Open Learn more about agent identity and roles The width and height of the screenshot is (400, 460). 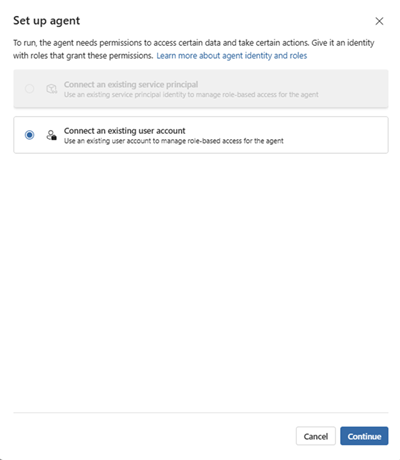tap(232, 56)
